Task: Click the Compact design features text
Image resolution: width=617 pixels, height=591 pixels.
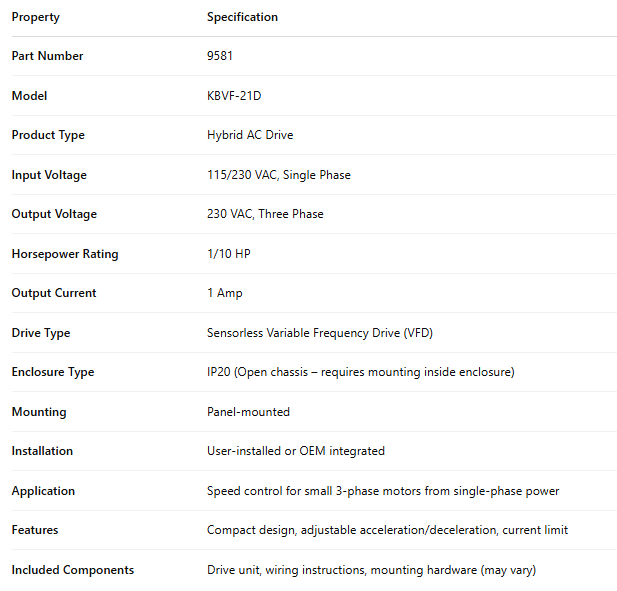Action: point(387,530)
